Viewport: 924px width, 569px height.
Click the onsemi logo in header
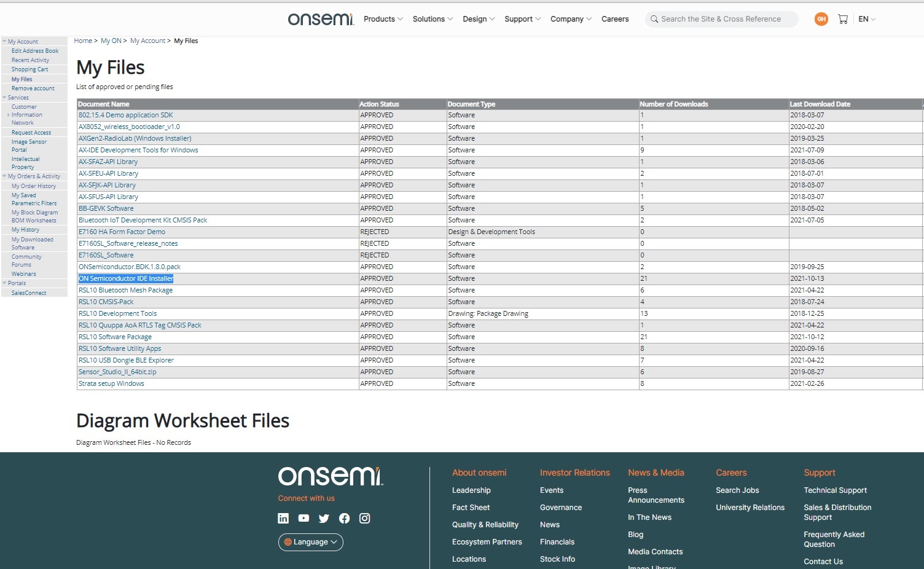click(x=321, y=19)
